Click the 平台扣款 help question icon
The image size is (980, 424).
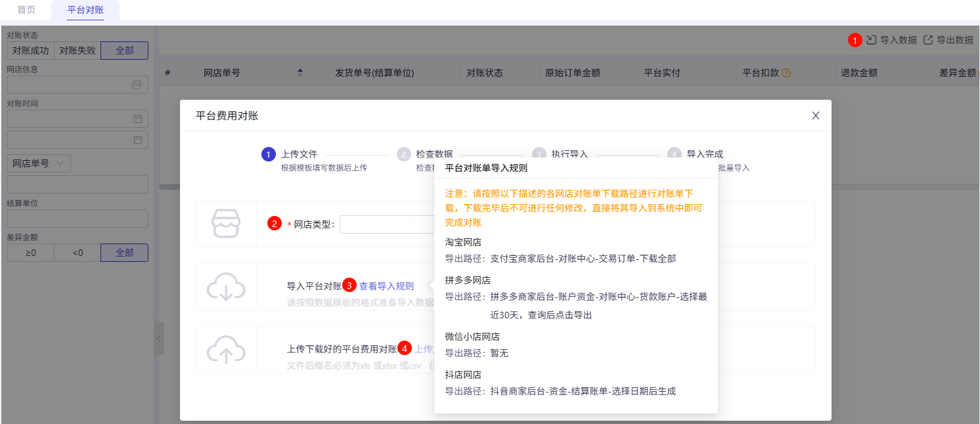[786, 73]
